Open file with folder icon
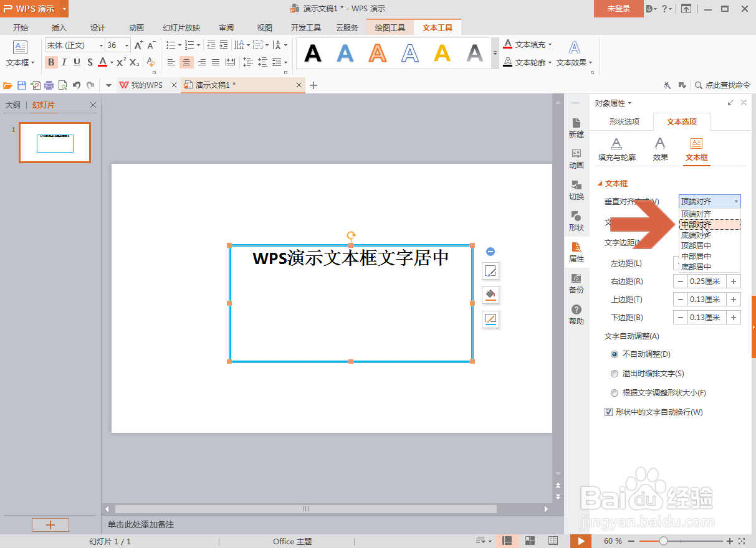 point(7,85)
